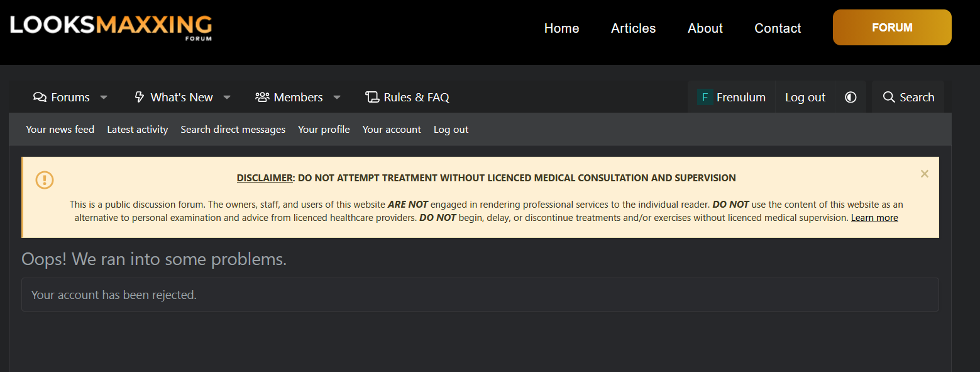Viewport: 980px width, 372px height.
Task: Click the yellow disclaimer warning icon
Action: [x=45, y=180]
